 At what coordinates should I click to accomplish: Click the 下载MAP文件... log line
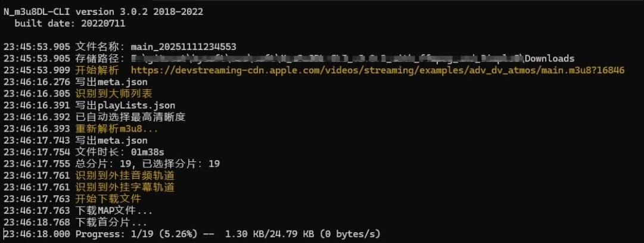click(113, 211)
